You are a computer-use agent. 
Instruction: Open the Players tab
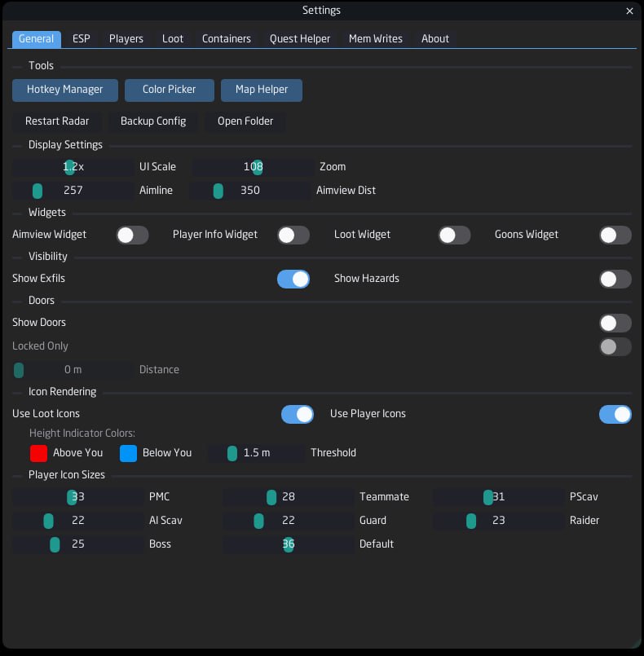pyautogui.click(x=126, y=39)
